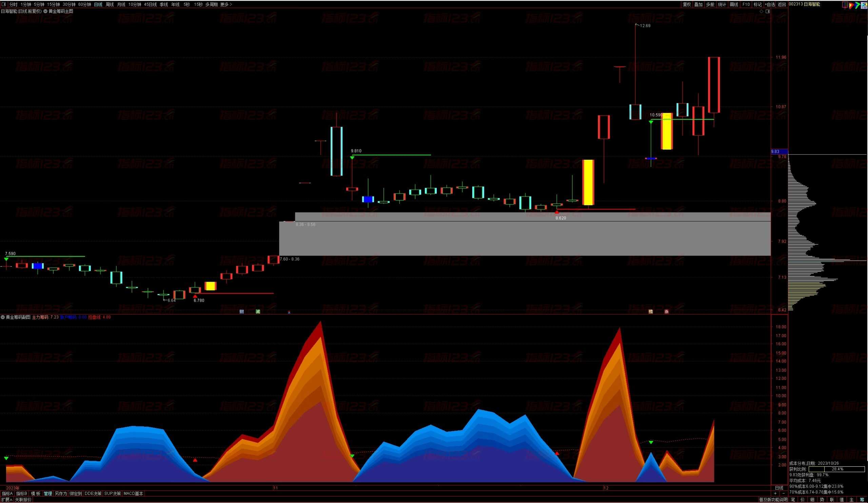Click the red-yellow arrow icon at top-right
Viewport: 868px width, 503px height.
pos(850,5)
